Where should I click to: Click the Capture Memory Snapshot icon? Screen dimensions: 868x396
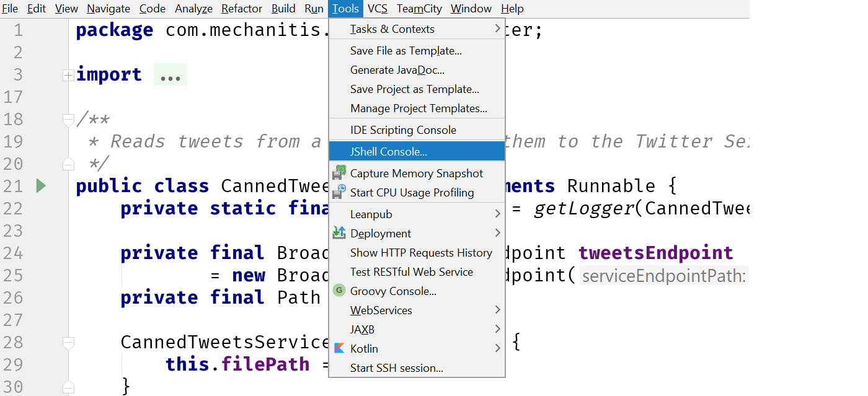339,173
